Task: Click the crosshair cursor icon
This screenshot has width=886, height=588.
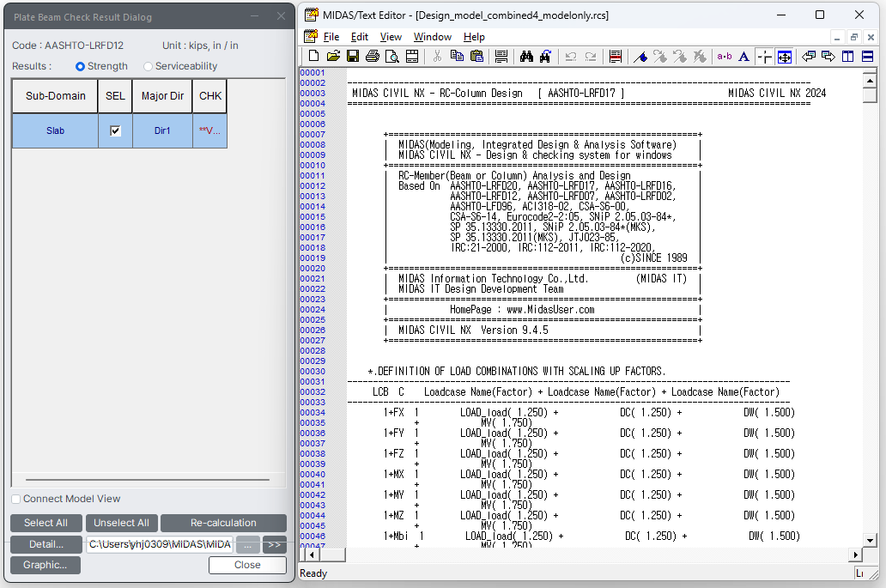Action: pos(764,56)
